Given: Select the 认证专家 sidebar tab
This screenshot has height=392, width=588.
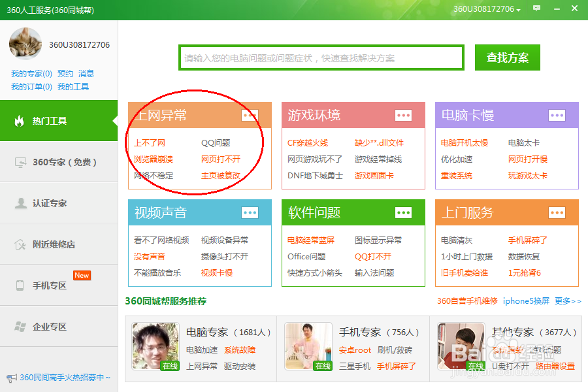Looking at the screenshot, I should [x=59, y=203].
